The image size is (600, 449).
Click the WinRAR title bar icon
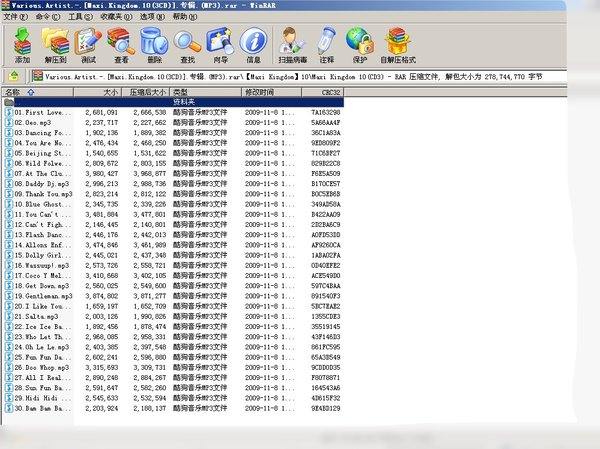click(5, 5)
